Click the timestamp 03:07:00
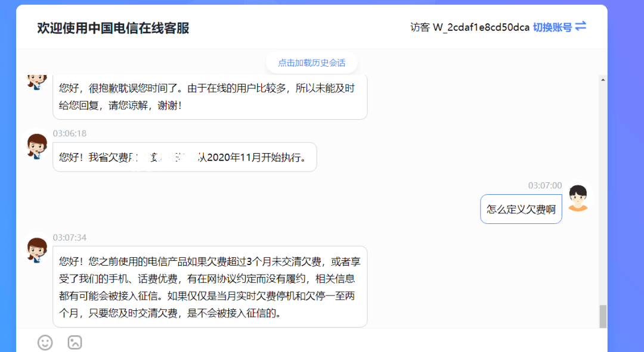 [x=544, y=185]
